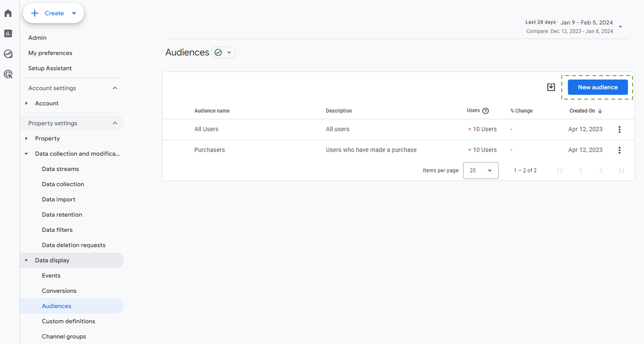
Task: Click the Users column help icon
Action: click(485, 111)
